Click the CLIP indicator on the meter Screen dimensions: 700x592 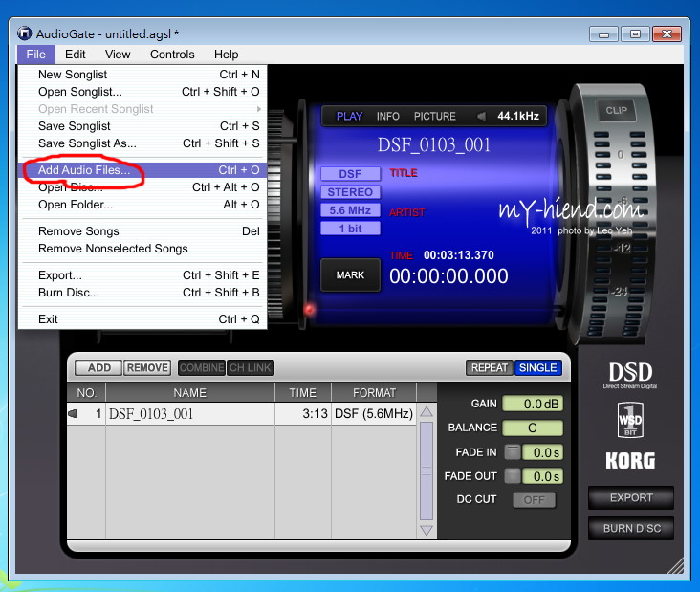(617, 110)
